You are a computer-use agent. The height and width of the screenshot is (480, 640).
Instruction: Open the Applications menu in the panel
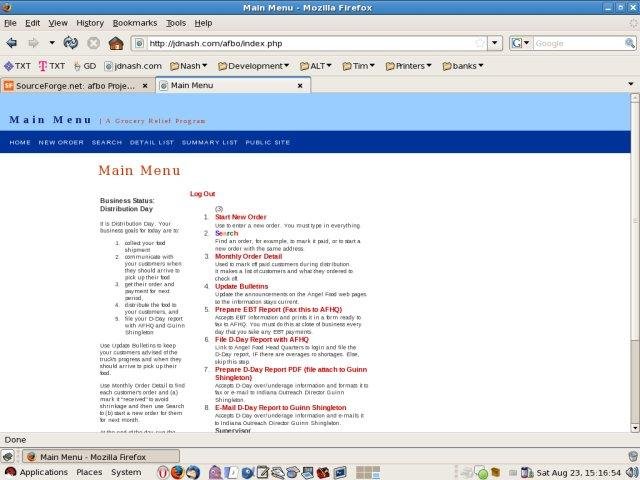(x=37, y=473)
